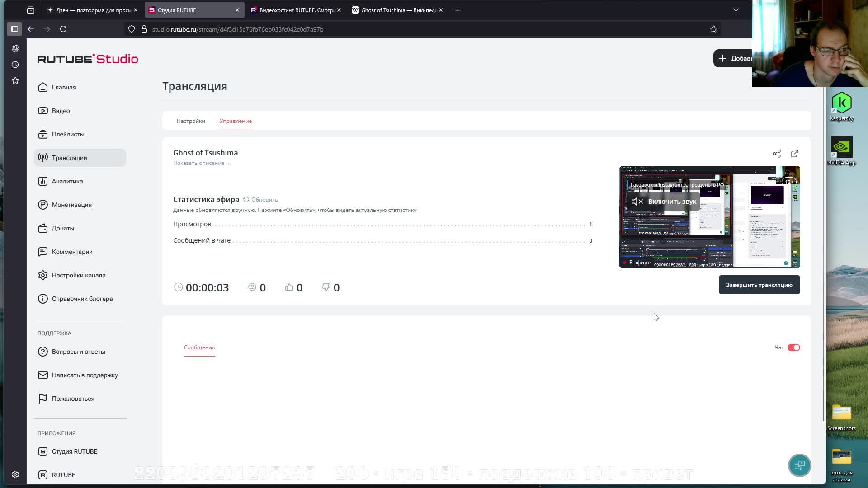Open the support chat widget icon
Viewport: 868px width, 488px height.
click(799, 465)
